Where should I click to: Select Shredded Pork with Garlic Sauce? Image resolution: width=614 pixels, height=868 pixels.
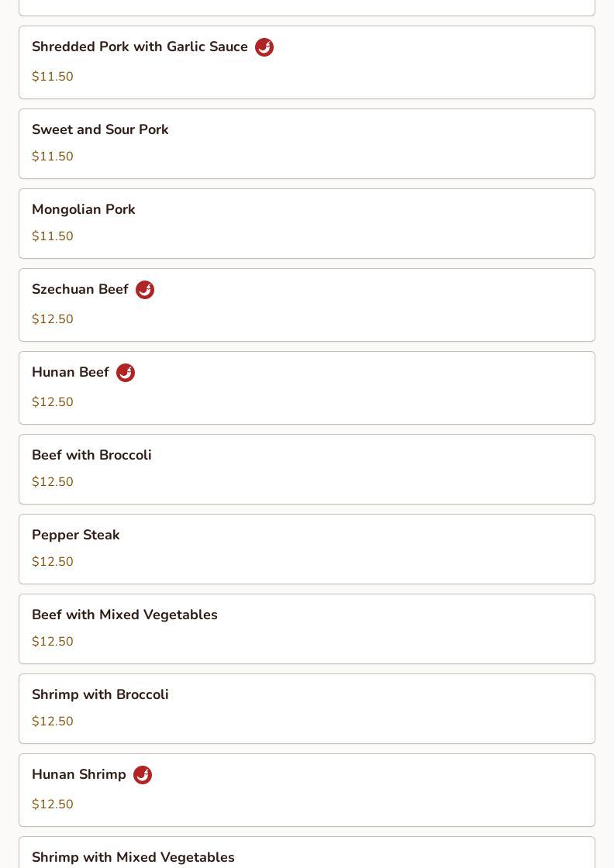click(140, 47)
